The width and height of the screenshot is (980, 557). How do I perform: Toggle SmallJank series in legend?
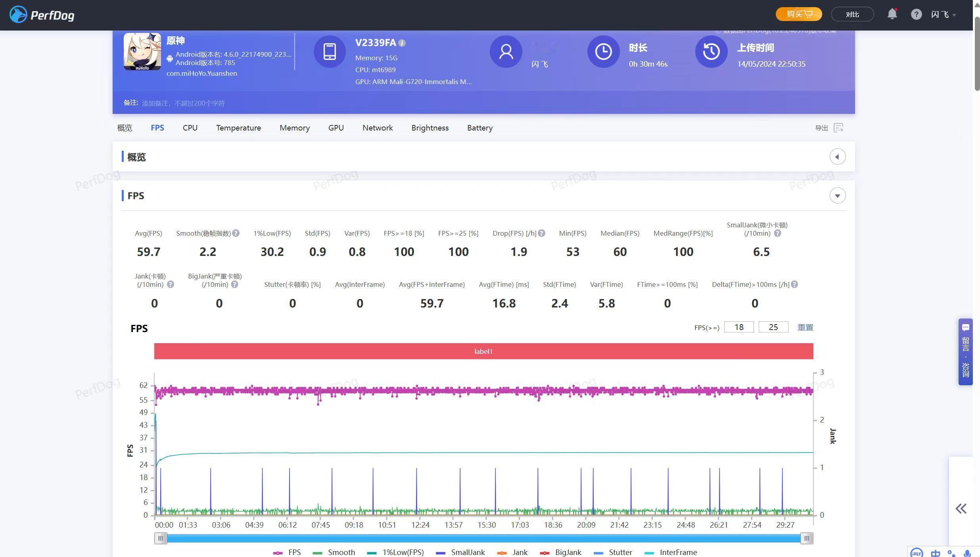pos(460,552)
